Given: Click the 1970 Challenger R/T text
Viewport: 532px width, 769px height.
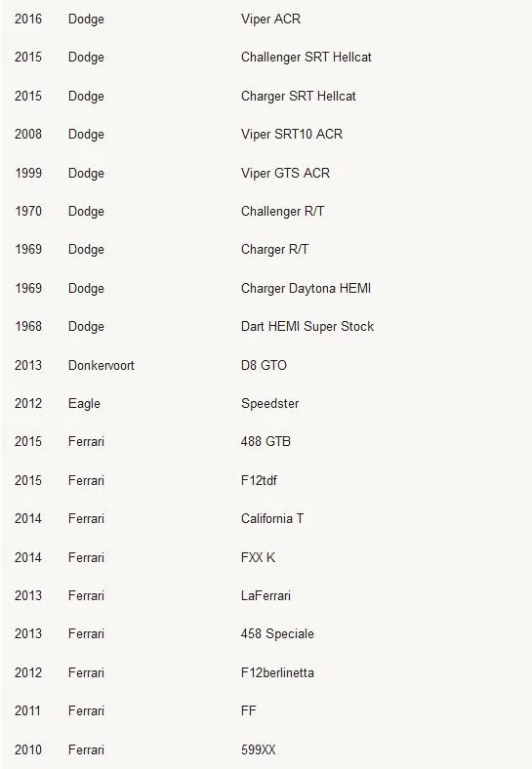Looking at the screenshot, I should coord(282,212).
